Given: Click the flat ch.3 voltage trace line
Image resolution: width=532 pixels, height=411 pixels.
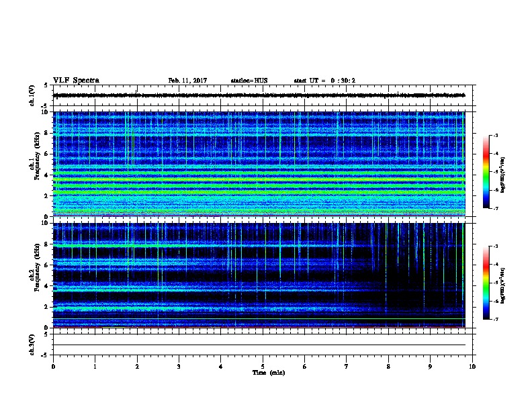Looking at the screenshot, I should pyautogui.click(x=259, y=345).
